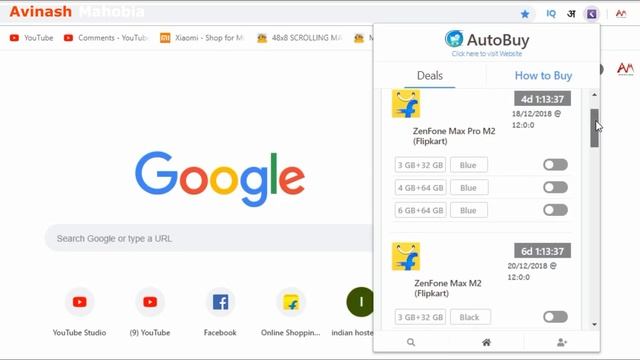Screen dimensions: 640x360
Task: Click the 20/12/2018 @ 12:0:0 sale date
Action: 532,271
